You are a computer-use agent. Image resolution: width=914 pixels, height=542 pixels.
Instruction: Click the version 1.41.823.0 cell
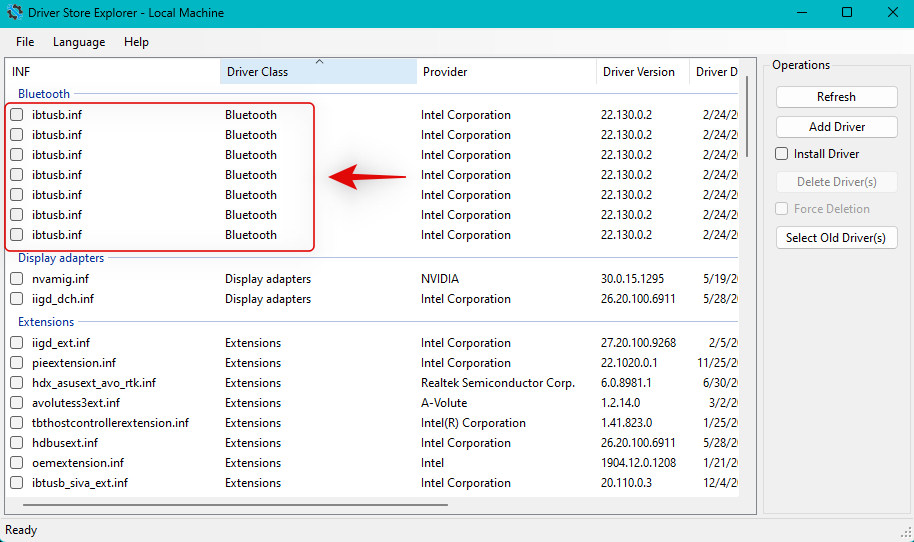[x=627, y=423]
